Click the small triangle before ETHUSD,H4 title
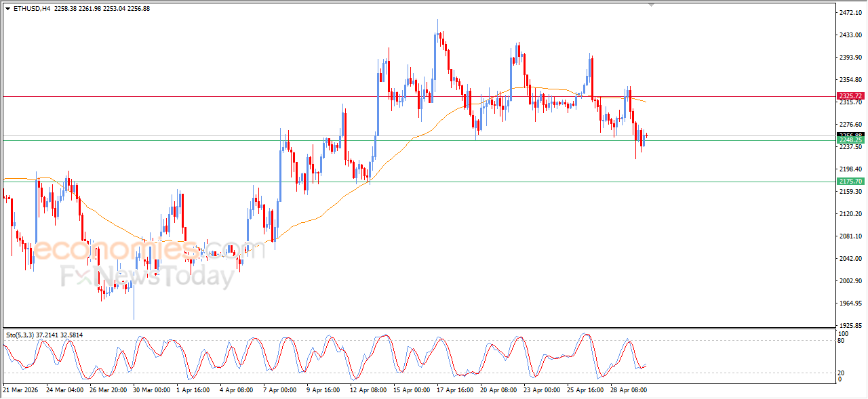868x399 pixels. pos(7,8)
